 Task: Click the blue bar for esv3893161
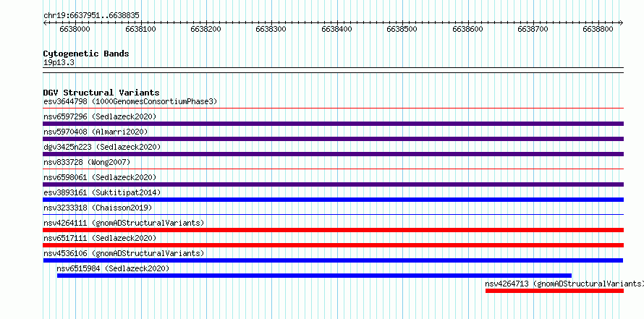click(333, 200)
